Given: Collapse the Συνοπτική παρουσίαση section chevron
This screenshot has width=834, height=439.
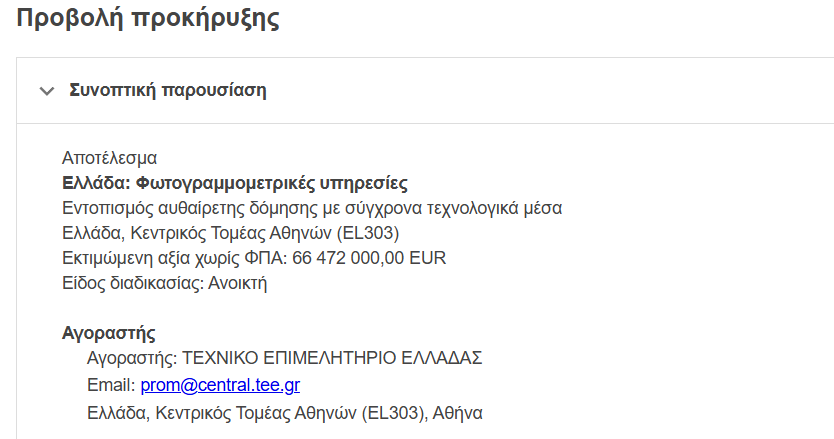Looking at the screenshot, I should tap(45, 91).
